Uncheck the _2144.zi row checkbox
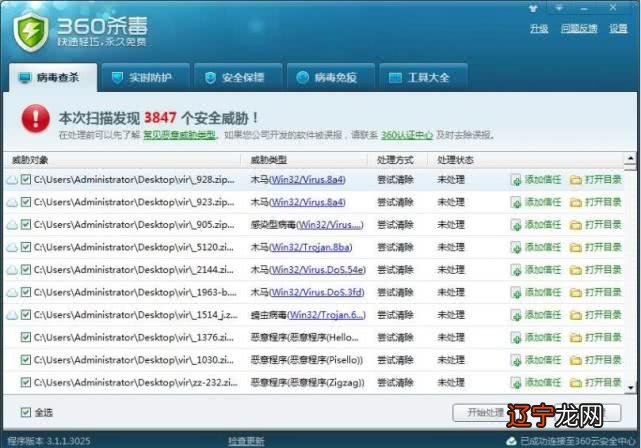Image resolution: width=641 pixels, height=448 pixels. pyautogui.click(x=26, y=269)
